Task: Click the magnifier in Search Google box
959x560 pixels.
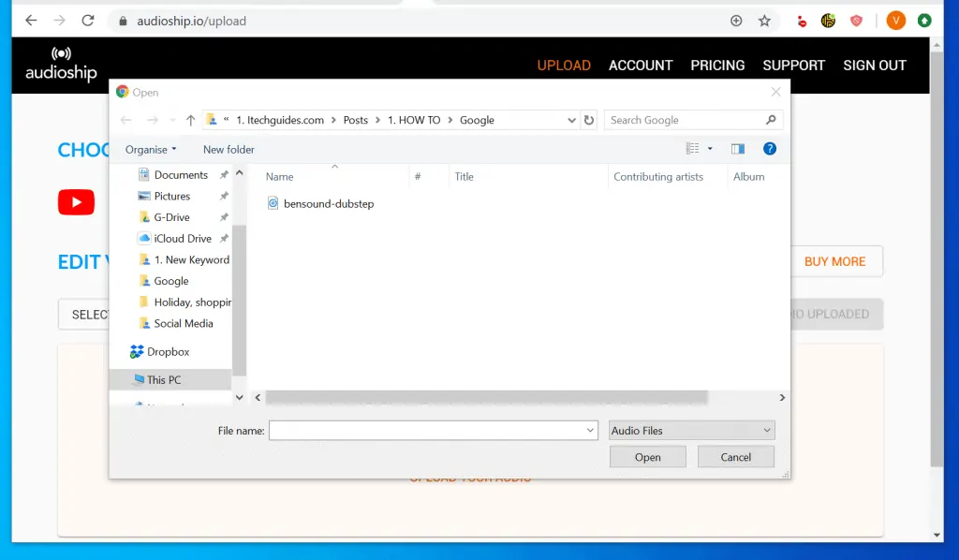Action: [x=771, y=120]
